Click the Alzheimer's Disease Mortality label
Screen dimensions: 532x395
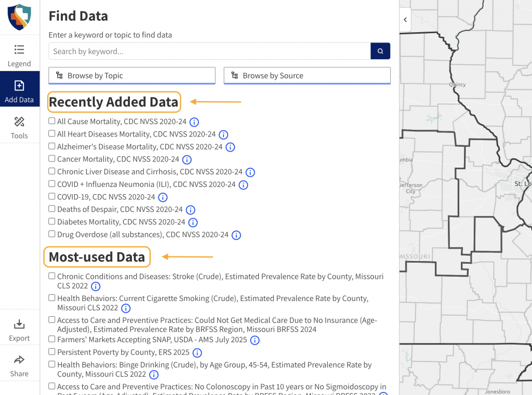coord(140,147)
